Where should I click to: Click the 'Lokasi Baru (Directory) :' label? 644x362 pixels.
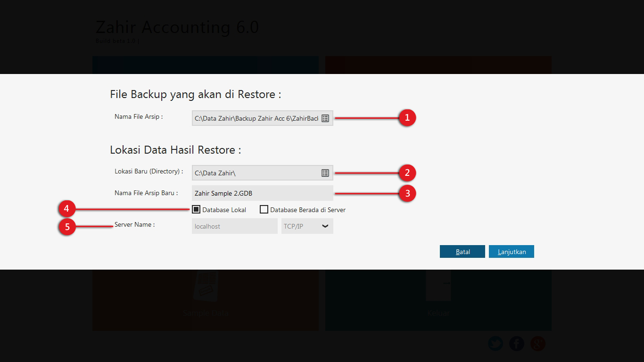(x=149, y=172)
